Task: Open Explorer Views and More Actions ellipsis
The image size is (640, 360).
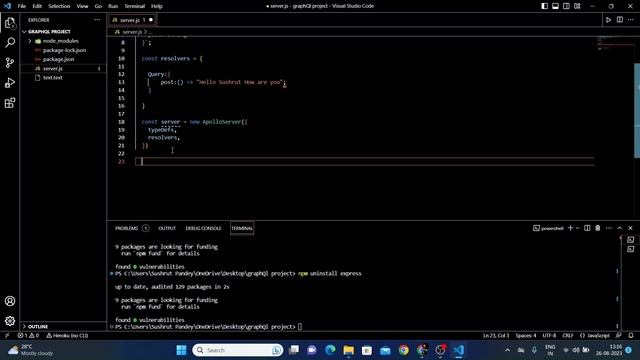Action: click(97, 20)
